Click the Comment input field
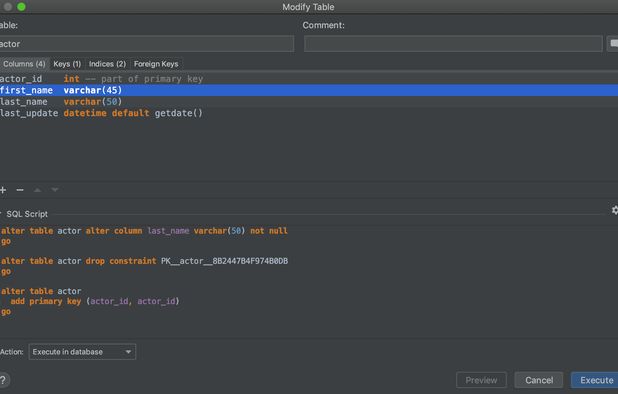This screenshot has height=394, width=618. pyautogui.click(x=453, y=43)
